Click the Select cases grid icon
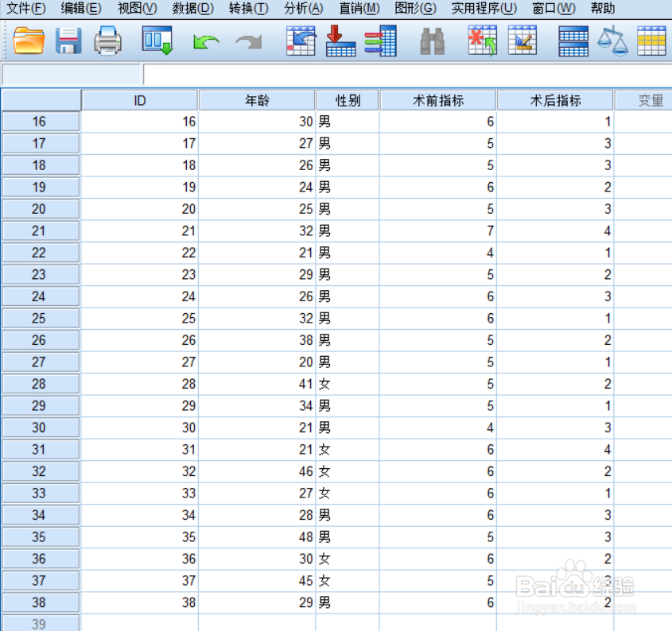 651,41
